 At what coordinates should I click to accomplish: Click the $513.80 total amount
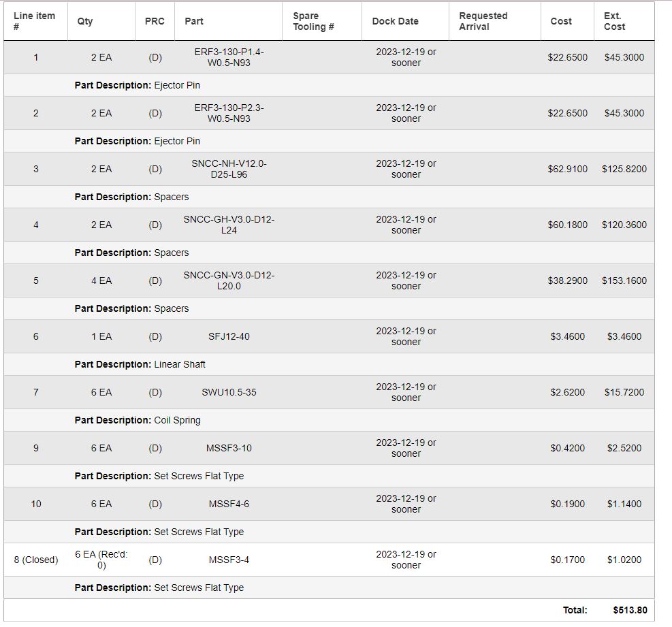coord(630,610)
